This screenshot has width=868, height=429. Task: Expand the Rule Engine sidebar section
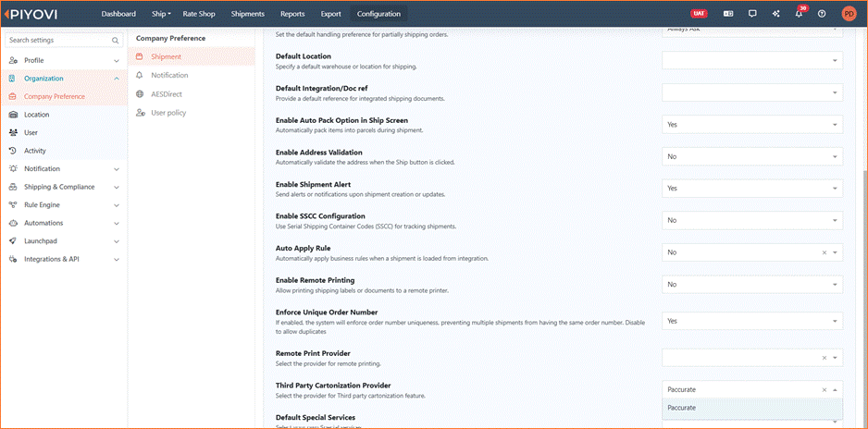(64, 205)
